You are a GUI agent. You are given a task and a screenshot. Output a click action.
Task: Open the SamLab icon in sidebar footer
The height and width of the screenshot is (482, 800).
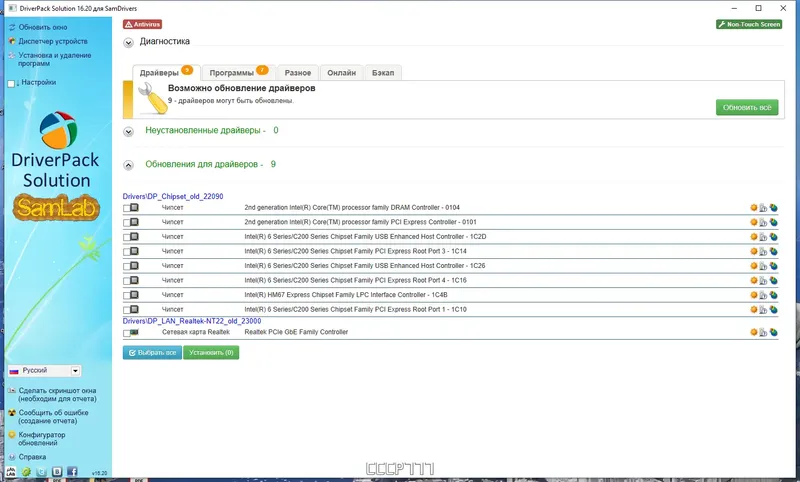[x=11, y=472]
